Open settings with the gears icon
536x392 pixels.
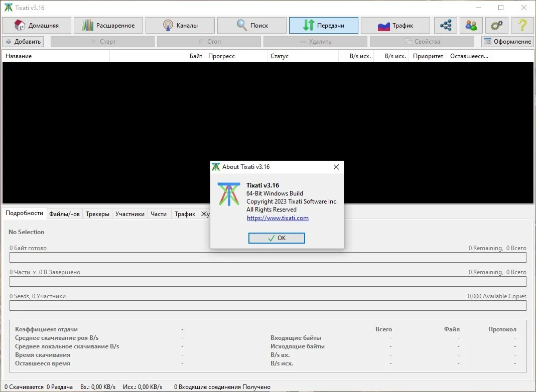(497, 25)
